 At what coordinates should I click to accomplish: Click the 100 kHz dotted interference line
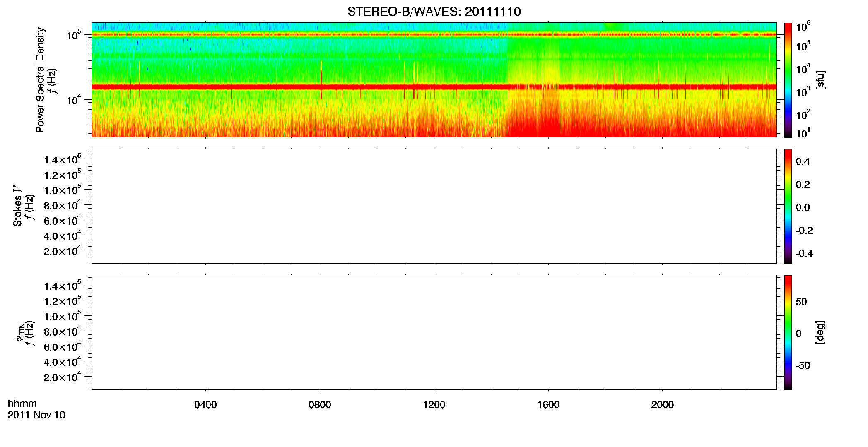coord(434,35)
